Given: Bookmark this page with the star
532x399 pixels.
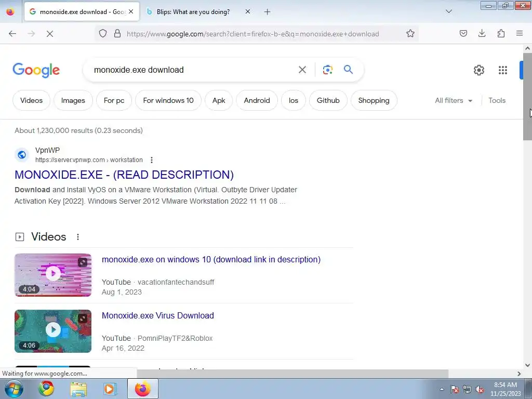Looking at the screenshot, I should (410, 34).
